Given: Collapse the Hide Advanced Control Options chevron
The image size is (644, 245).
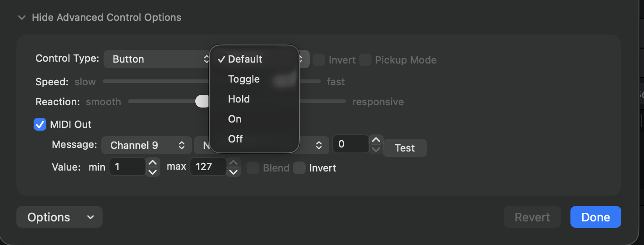Looking at the screenshot, I should pos(21,18).
